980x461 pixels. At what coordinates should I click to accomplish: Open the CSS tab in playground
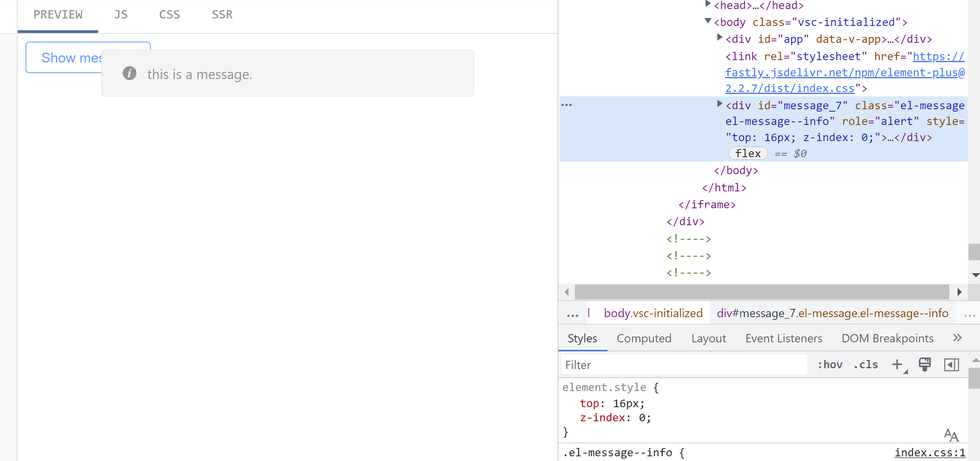tap(169, 15)
